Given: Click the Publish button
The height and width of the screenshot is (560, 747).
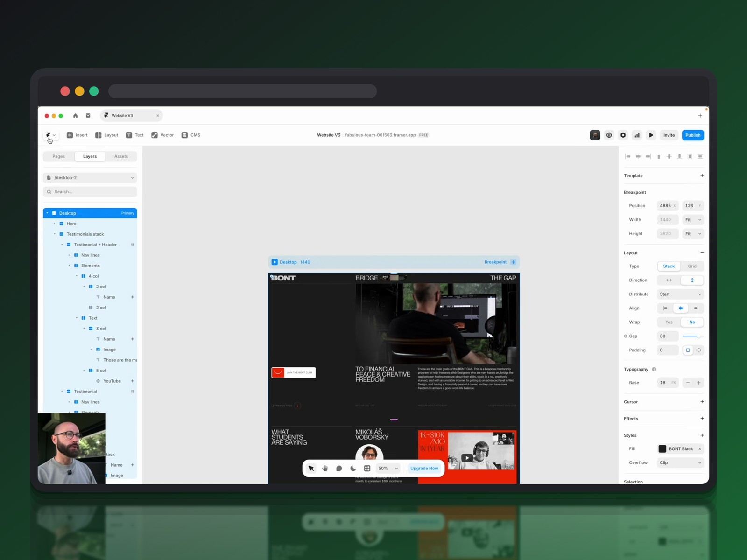Looking at the screenshot, I should (693, 135).
